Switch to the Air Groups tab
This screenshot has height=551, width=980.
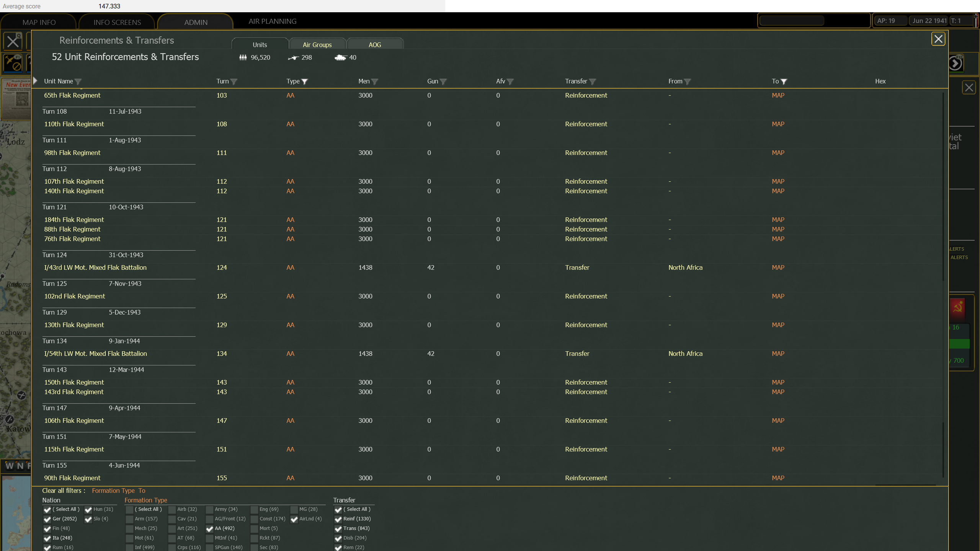317,44
